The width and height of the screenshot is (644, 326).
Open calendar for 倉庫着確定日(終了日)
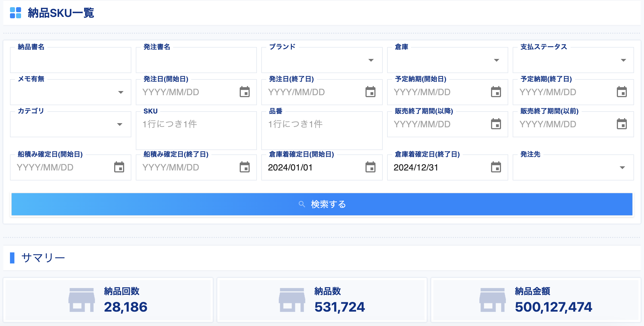coord(496,167)
